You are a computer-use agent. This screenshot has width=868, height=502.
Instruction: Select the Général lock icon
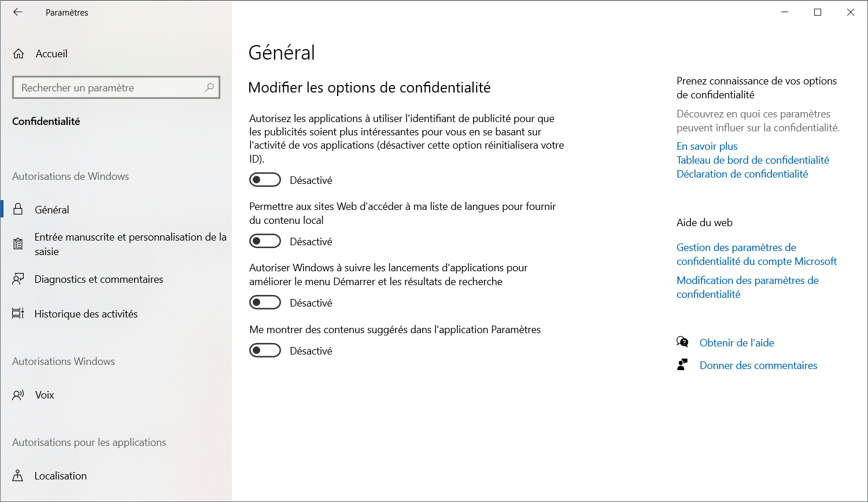click(19, 209)
